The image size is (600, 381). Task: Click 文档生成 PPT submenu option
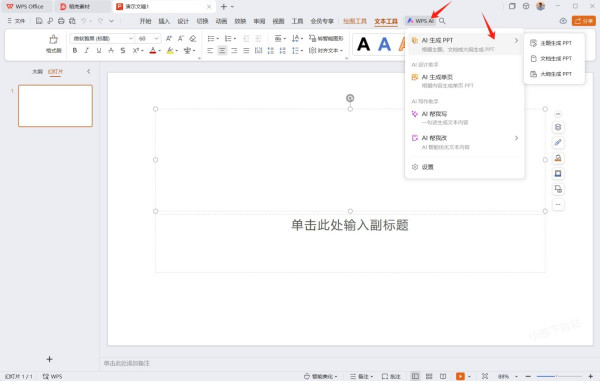click(554, 59)
